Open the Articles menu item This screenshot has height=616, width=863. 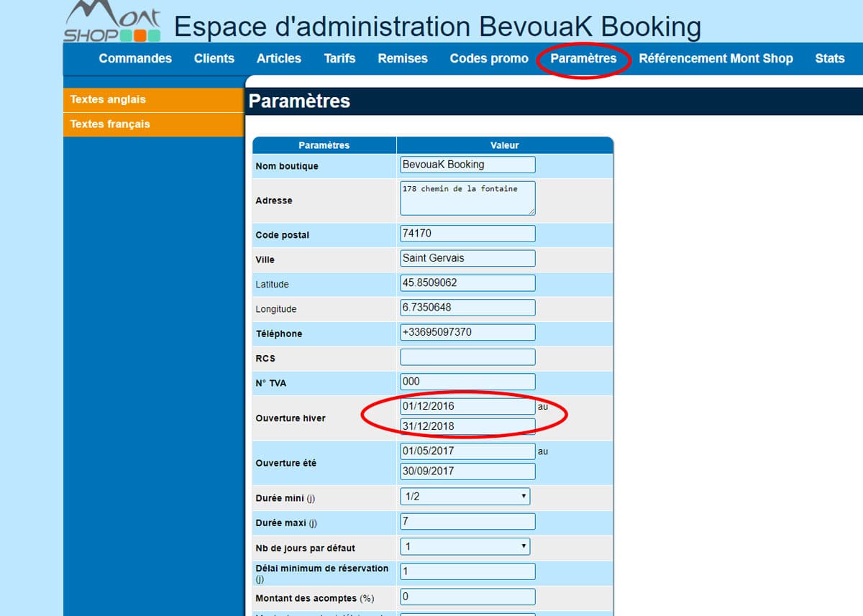click(279, 58)
